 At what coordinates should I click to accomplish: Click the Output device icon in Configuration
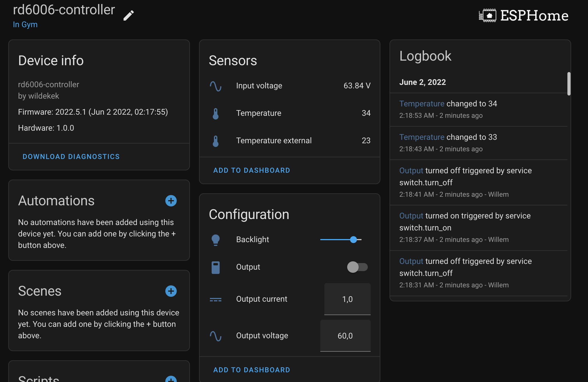[215, 267]
